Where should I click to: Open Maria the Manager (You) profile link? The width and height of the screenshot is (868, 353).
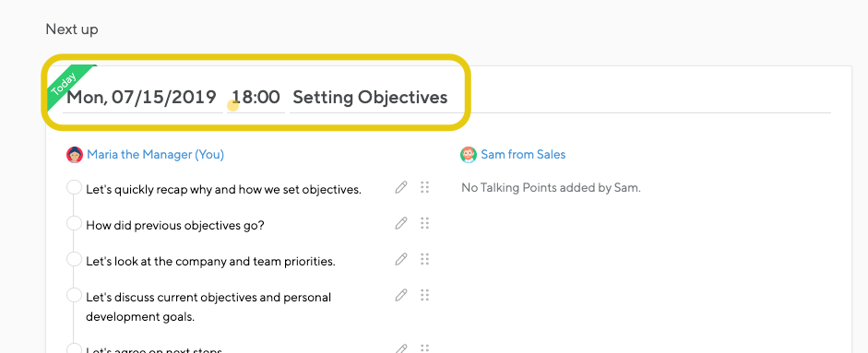[x=156, y=154]
